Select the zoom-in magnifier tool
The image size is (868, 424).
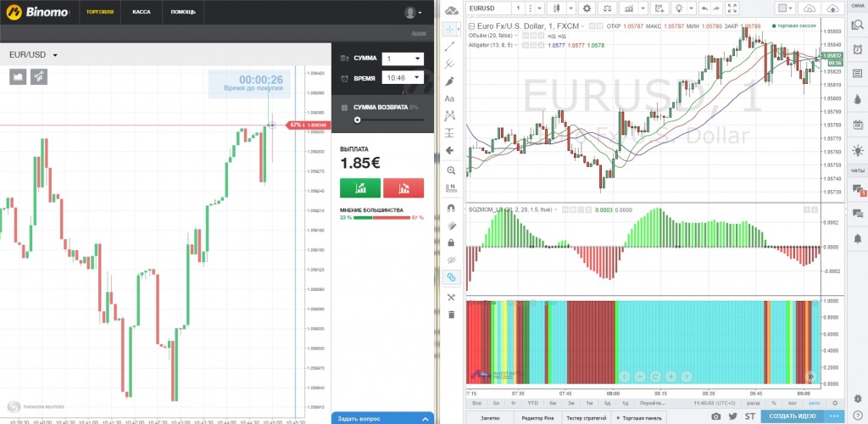point(451,170)
